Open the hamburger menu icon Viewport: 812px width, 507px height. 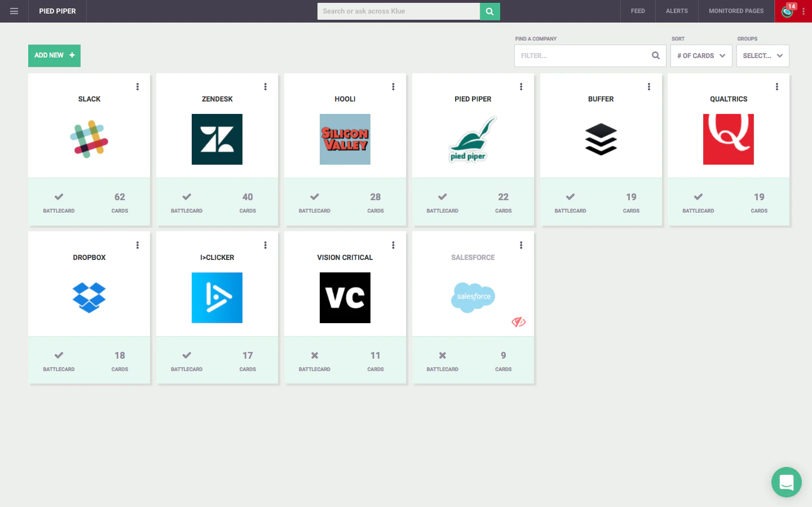14,11
